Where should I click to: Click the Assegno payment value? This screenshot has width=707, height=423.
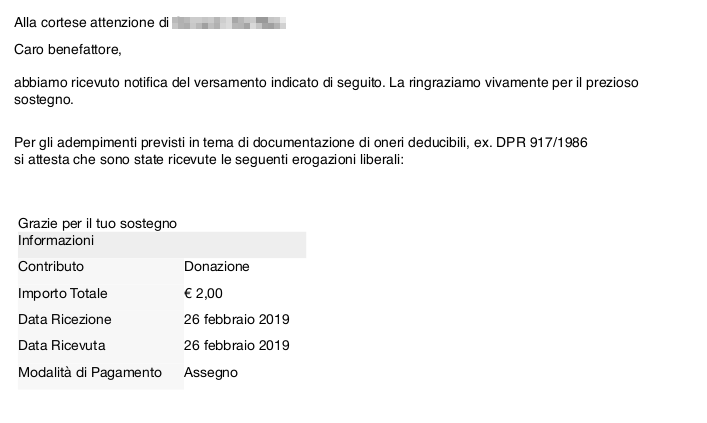coord(211,372)
